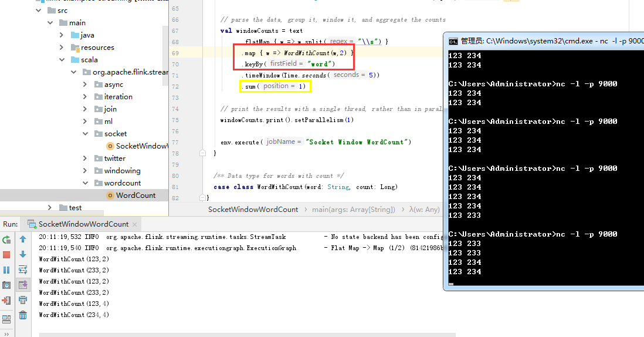
Task: Collapse the socket package
Action: click(86, 134)
